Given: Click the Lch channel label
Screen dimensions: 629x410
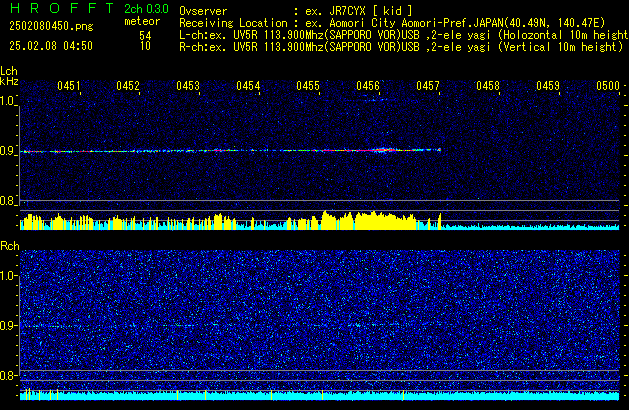Looking at the screenshot, I should [x=9, y=71].
